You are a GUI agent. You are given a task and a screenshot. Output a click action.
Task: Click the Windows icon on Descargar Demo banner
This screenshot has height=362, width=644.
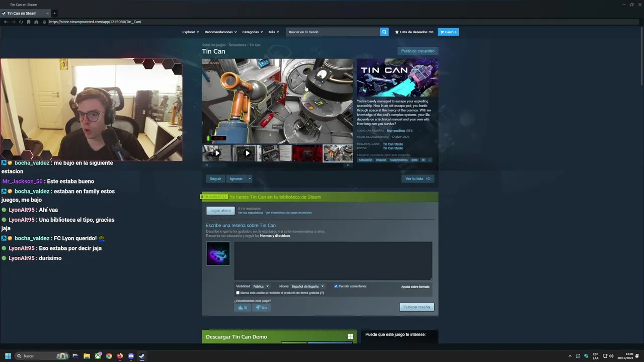[350, 336]
